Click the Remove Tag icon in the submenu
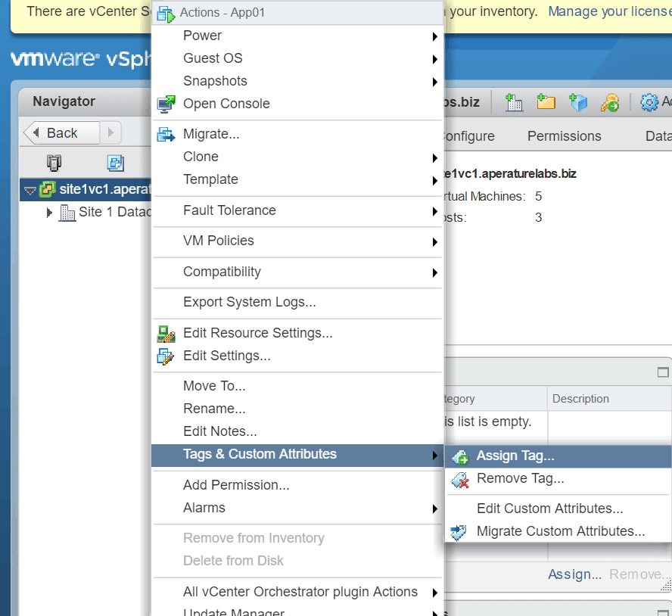This screenshot has width=672, height=616. click(460, 479)
